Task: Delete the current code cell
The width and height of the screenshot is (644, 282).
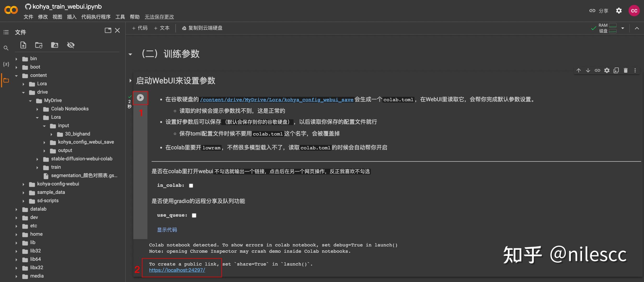Action: (625, 70)
